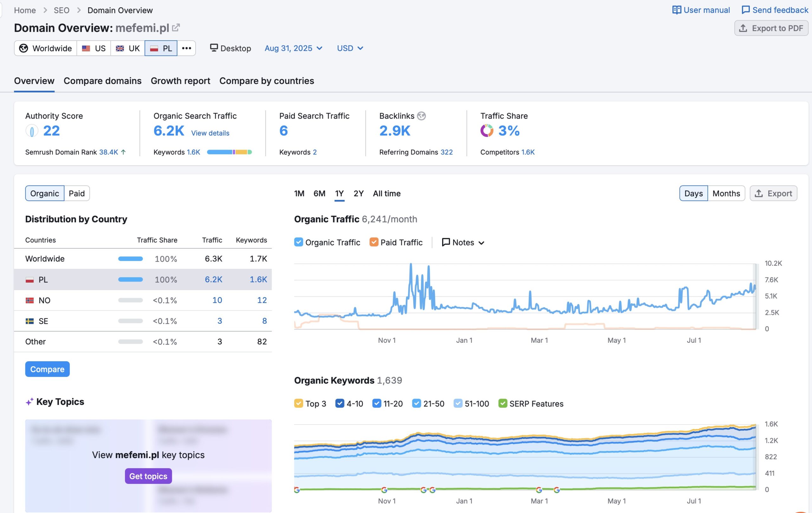812x513 pixels.
Task: Toggle the Top 3 keywords checkbox
Action: [x=298, y=403]
